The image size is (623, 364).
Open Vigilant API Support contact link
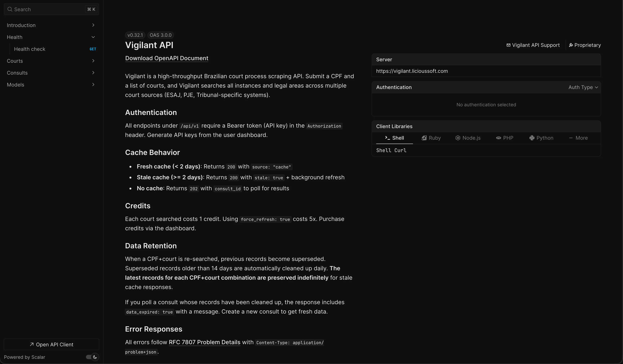533,45
